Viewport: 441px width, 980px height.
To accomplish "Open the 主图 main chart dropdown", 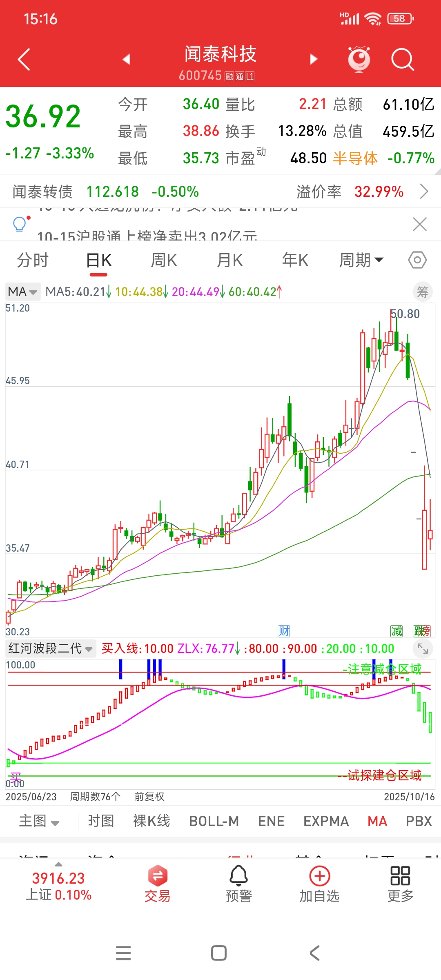I will coord(39,821).
